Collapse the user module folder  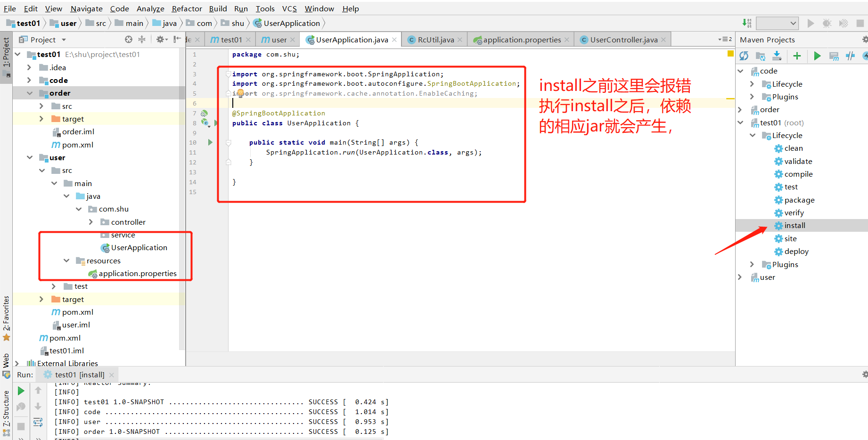point(30,157)
